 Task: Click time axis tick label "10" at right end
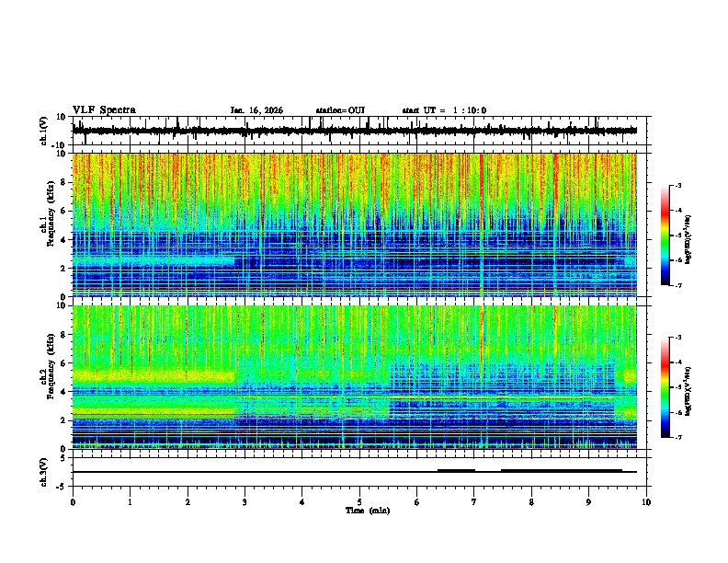(x=646, y=502)
